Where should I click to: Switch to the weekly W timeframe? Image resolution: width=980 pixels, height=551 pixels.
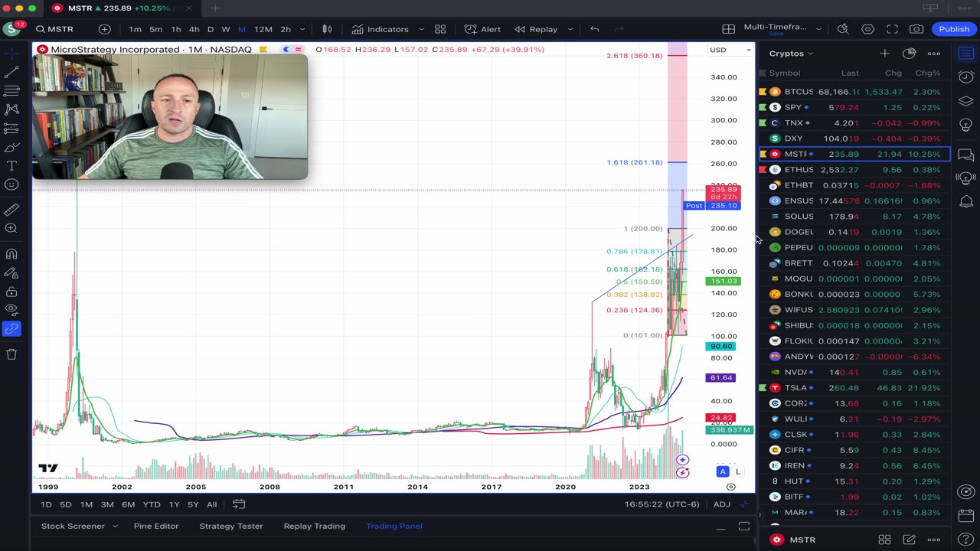pyautogui.click(x=226, y=29)
